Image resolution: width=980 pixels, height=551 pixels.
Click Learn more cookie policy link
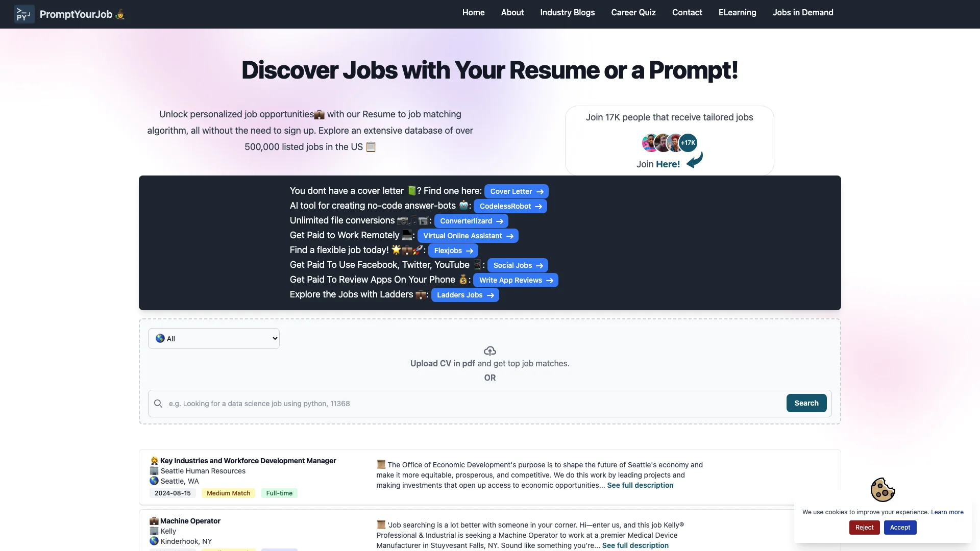point(947,512)
